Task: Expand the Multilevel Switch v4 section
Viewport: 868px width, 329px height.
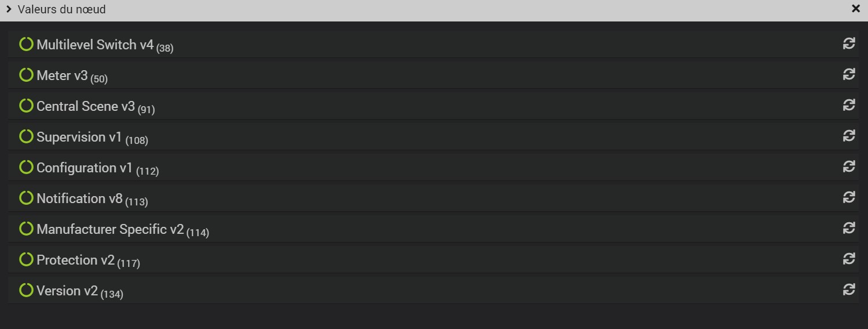Action: tap(95, 45)
